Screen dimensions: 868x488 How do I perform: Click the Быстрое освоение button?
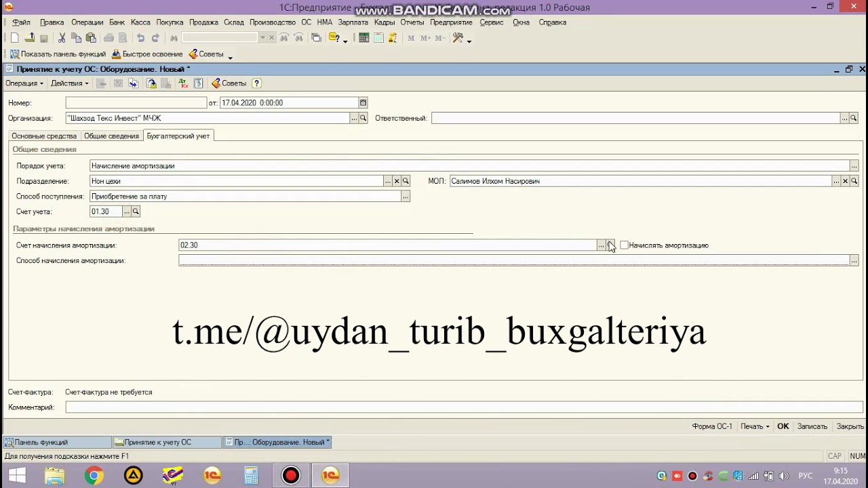tap(147, 54)
